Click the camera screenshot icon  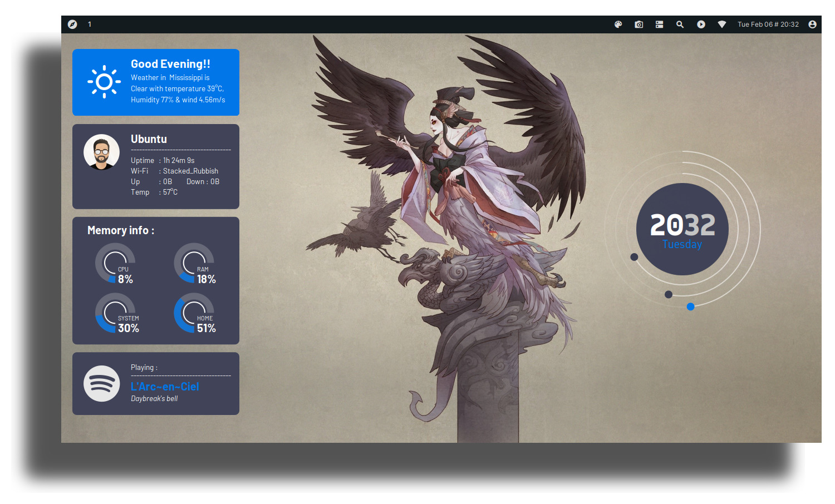(x=638, y=24)
